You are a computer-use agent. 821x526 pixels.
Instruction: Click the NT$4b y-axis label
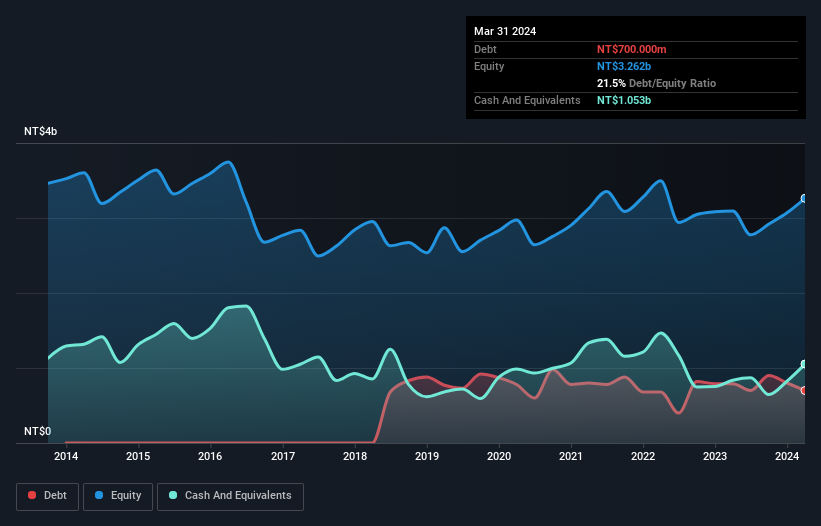tap(40, 131)
